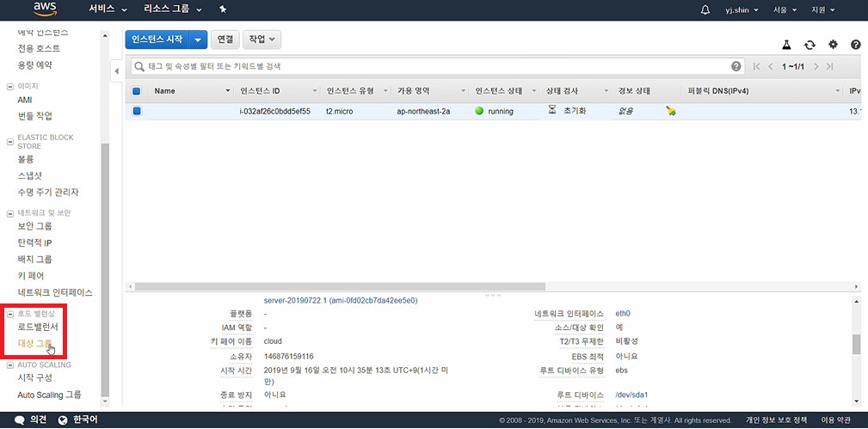Collapse the AUTO SCALING section
Image resolution: width=868 pixels, height=429 pixels.
click(9, 365)
